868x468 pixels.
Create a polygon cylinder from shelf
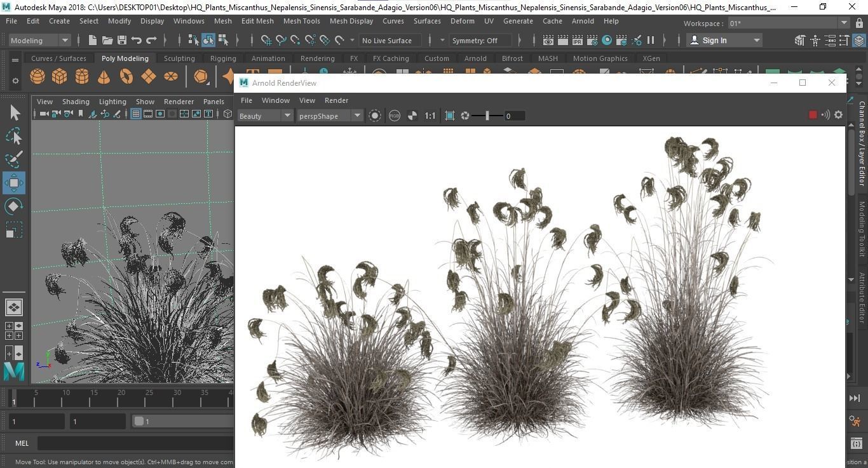pyautogui.click(x=82, y=77)
